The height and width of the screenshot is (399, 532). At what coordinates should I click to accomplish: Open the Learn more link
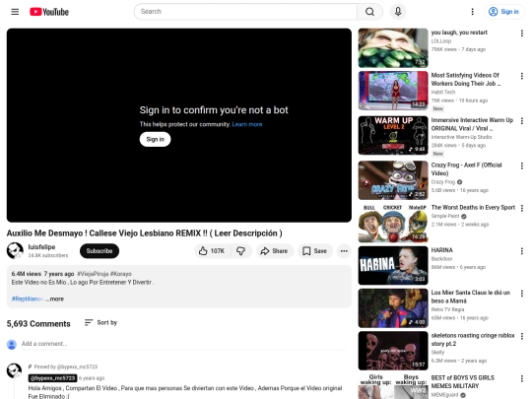(x=247, y=124)
